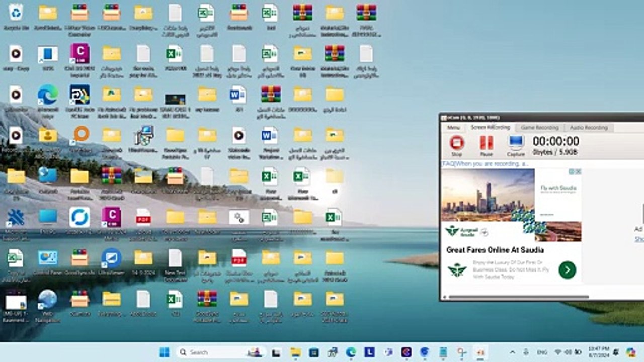Open the network status tray icon
The height and width of the screenshot is (362, 644).
558,352
